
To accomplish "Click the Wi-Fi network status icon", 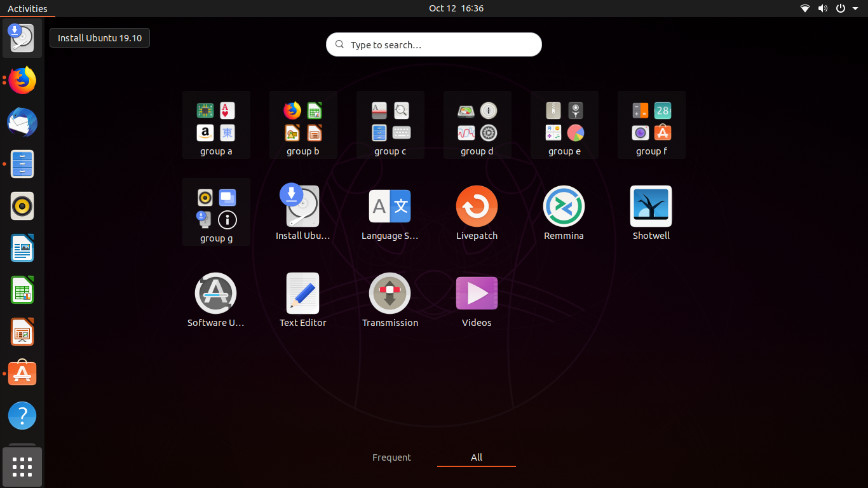I will coord(805,8).
